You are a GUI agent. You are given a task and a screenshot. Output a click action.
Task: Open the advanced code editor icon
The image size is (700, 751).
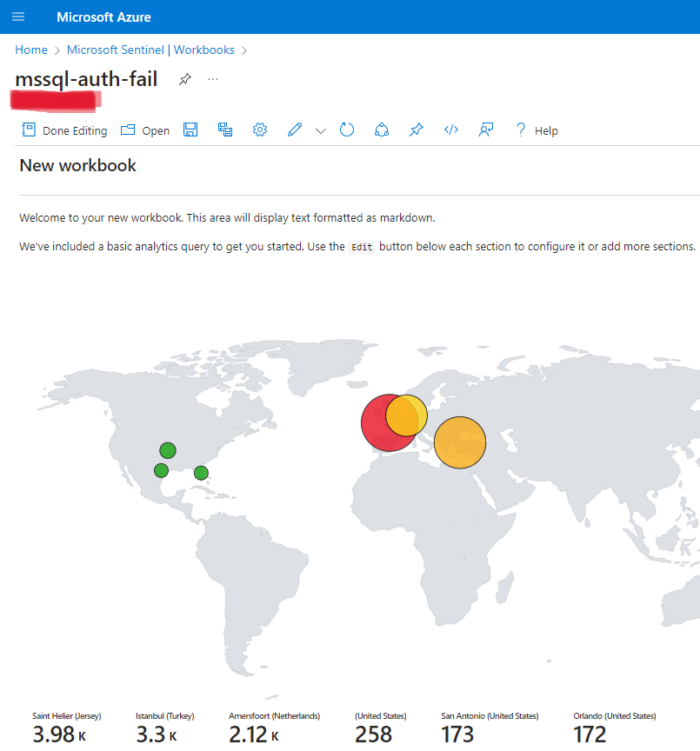click(x=450, y=130)
